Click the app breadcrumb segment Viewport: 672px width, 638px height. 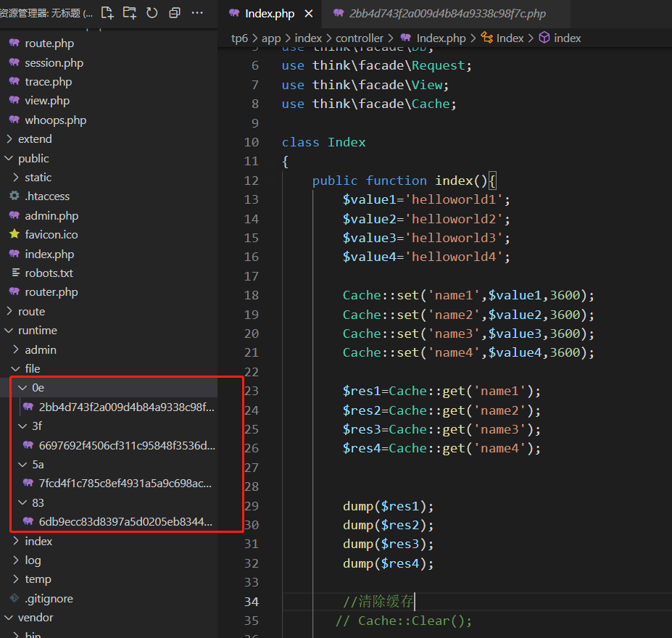coord(271,38)
